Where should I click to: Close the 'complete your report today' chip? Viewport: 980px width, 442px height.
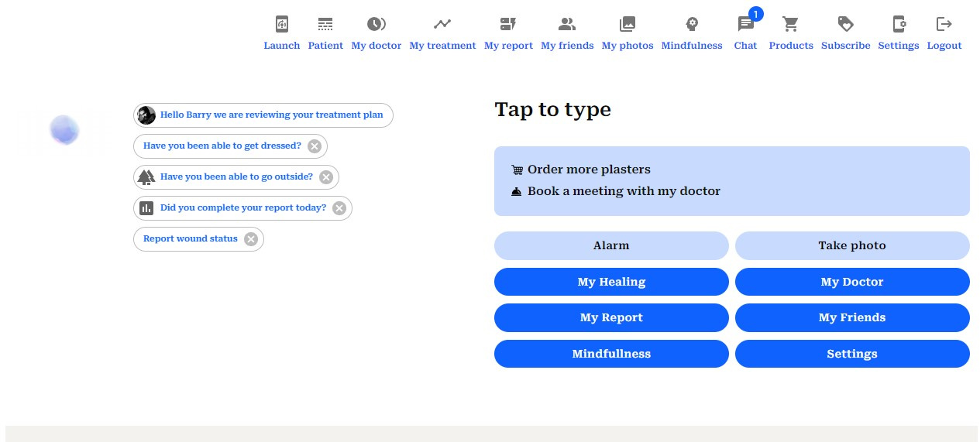coord(339,208)
